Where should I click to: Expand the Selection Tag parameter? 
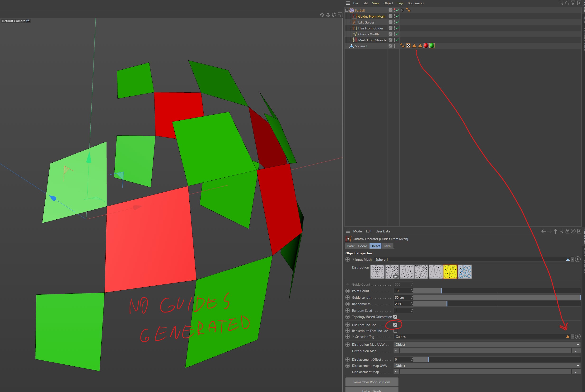click(x=353, y=336)
